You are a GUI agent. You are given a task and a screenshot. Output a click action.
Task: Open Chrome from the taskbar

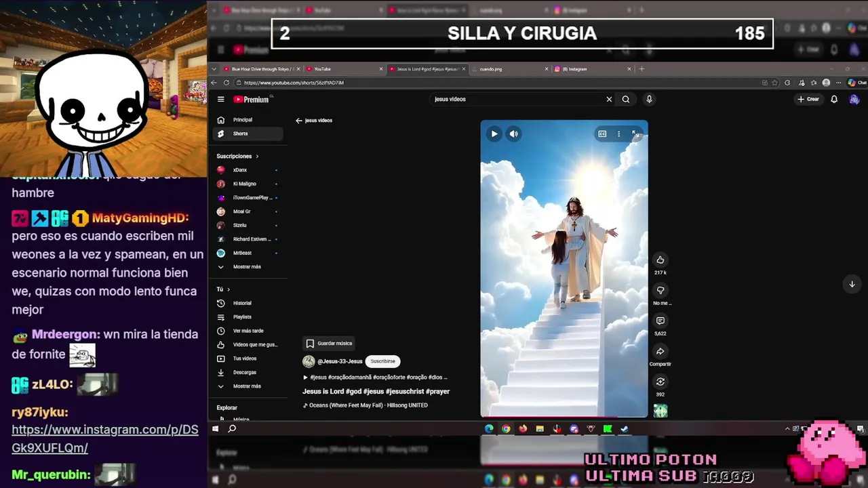[506, 428]
